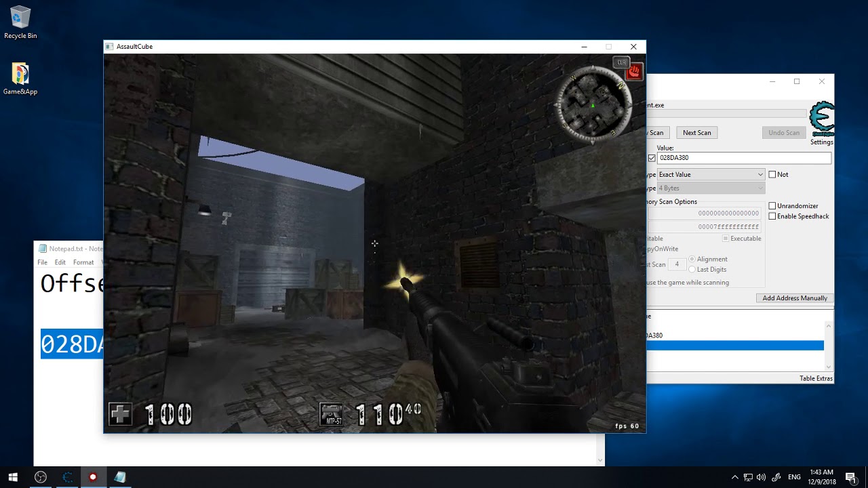Select the highlighted blue address list row
Screen dimensions: 868x488
735,346
